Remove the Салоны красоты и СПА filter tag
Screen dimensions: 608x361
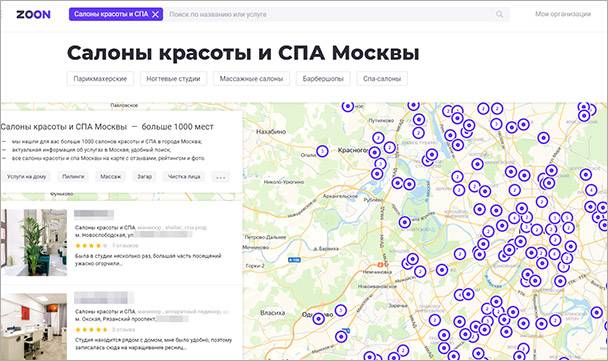pos(155,14)
